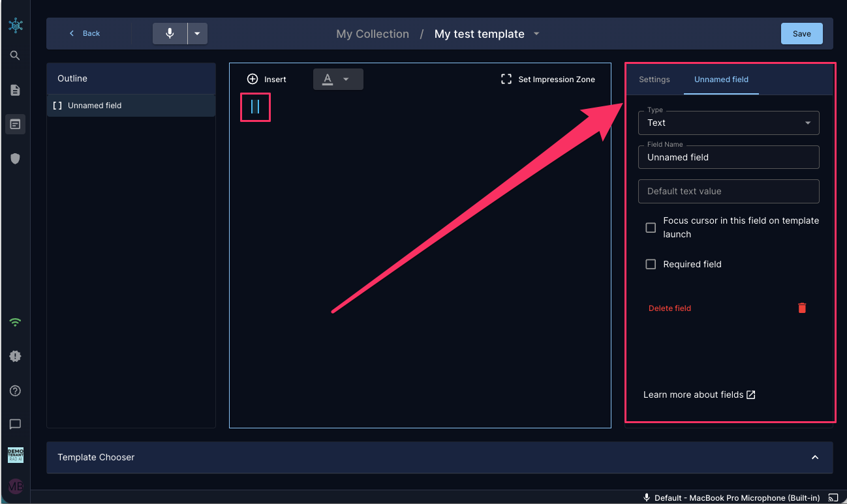Click the Outline panel header
Screen dimensions: 847x504
[131, 78]
